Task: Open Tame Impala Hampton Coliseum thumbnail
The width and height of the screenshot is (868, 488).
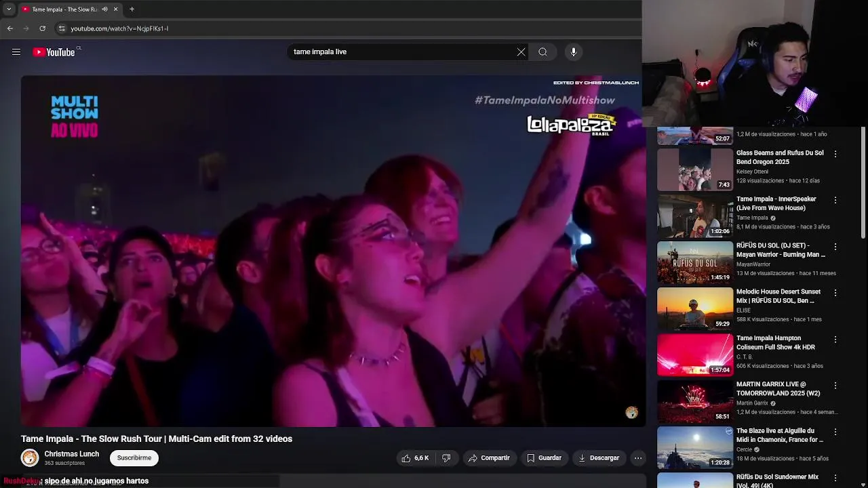Action: 695,354
